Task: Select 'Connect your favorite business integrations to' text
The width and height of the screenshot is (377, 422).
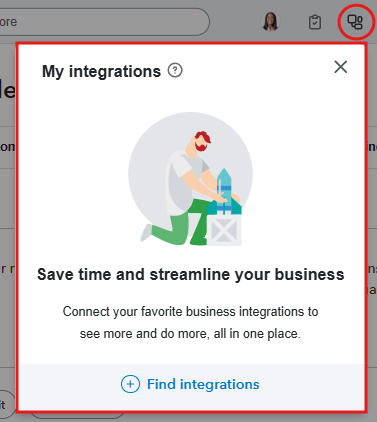Action: (x=190, y=312)
